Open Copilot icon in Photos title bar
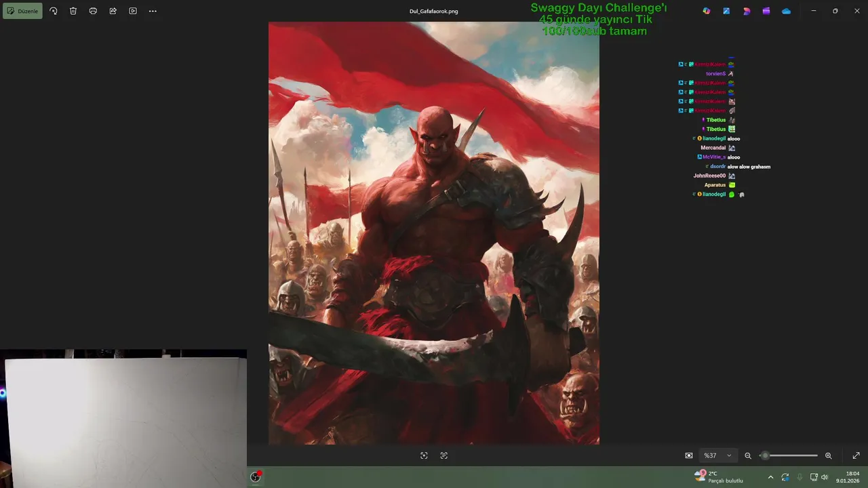The width and height of the screenshot is (868, 488). tap(707, 11)
